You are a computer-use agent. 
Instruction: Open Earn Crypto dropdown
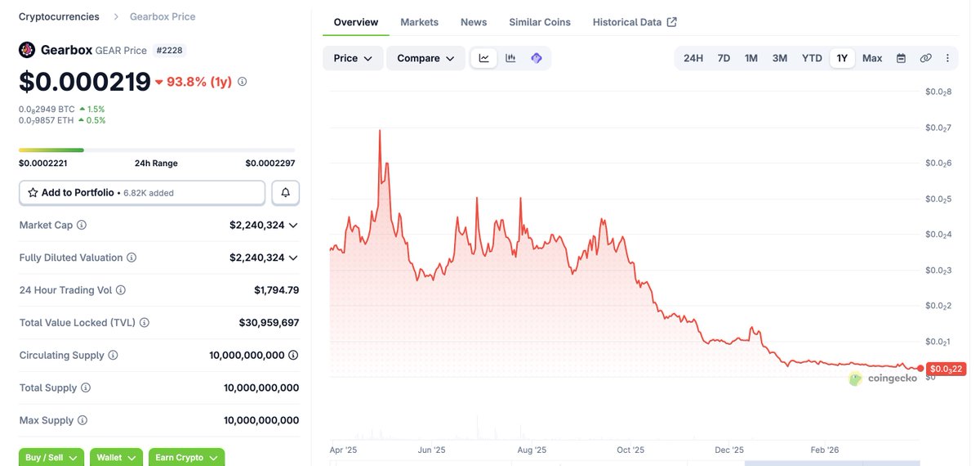[x=186, y=457]
